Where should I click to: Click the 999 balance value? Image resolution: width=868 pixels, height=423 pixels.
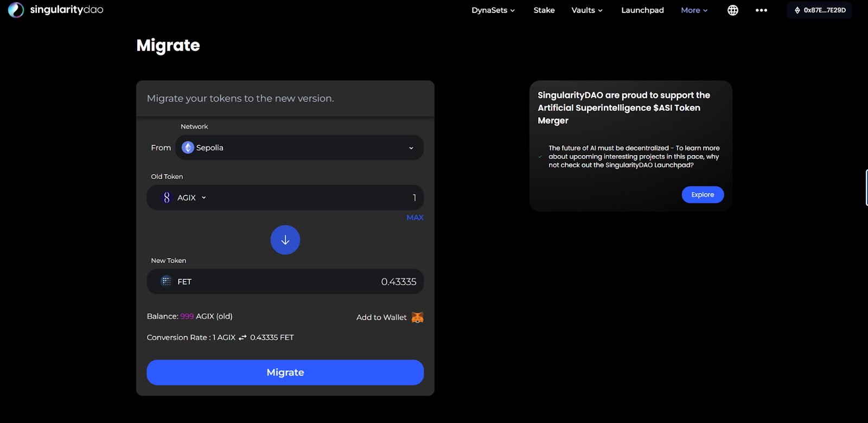click(x=187, y=316)
